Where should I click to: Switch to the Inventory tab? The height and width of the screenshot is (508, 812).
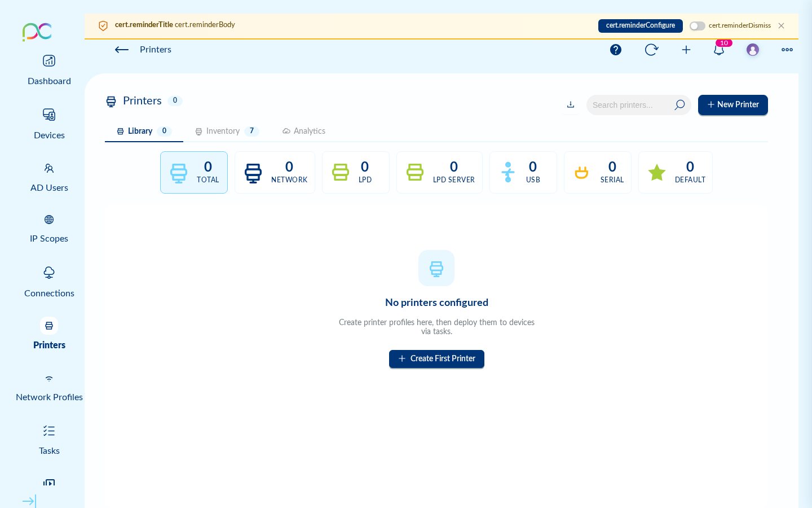point(227,131)
